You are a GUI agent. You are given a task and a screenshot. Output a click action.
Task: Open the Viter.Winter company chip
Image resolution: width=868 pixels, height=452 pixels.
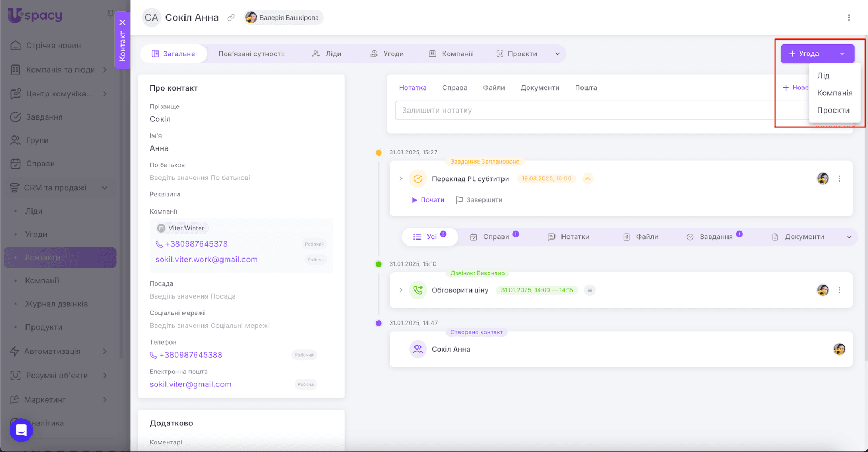[x=182, y=228]
